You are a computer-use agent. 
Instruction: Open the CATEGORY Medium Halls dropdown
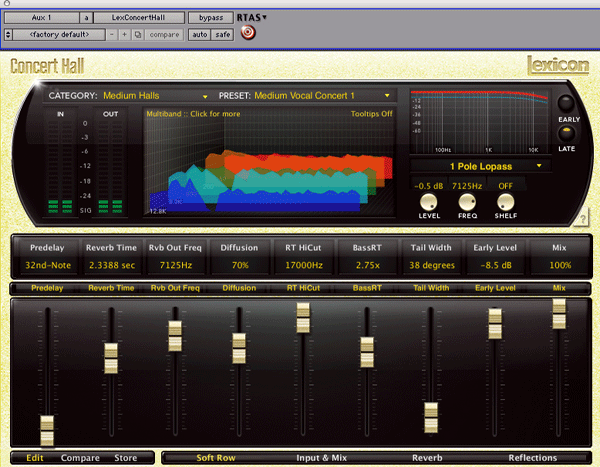pyautogui.click(x=155, y=96)
